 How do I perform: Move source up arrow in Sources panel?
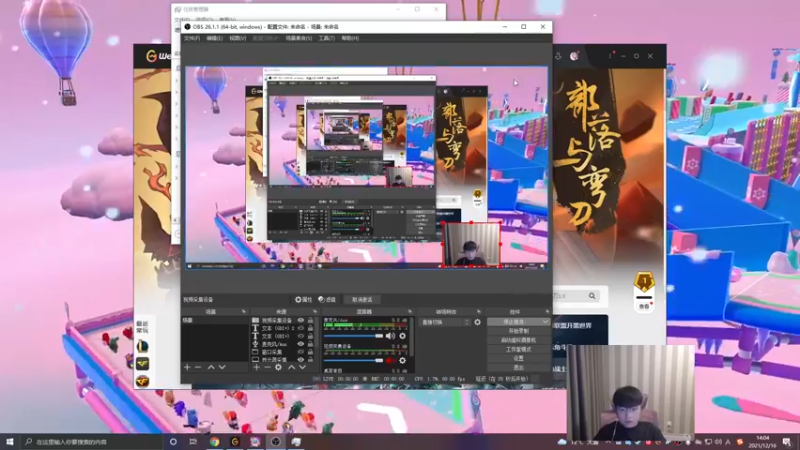[x=291, y=367]
